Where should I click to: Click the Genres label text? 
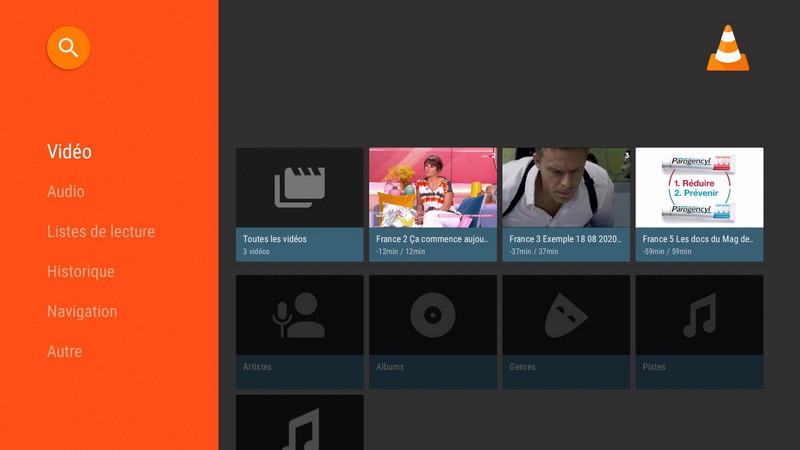[x=522, y=367]
